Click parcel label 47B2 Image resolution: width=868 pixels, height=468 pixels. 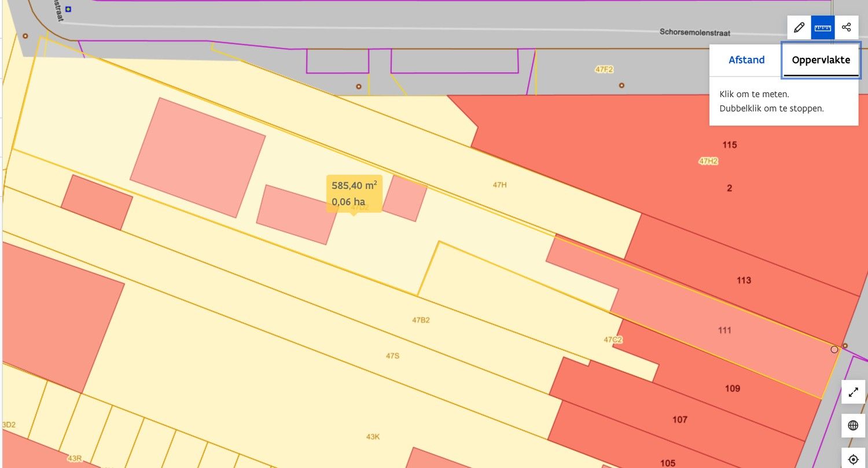point(421,320)
